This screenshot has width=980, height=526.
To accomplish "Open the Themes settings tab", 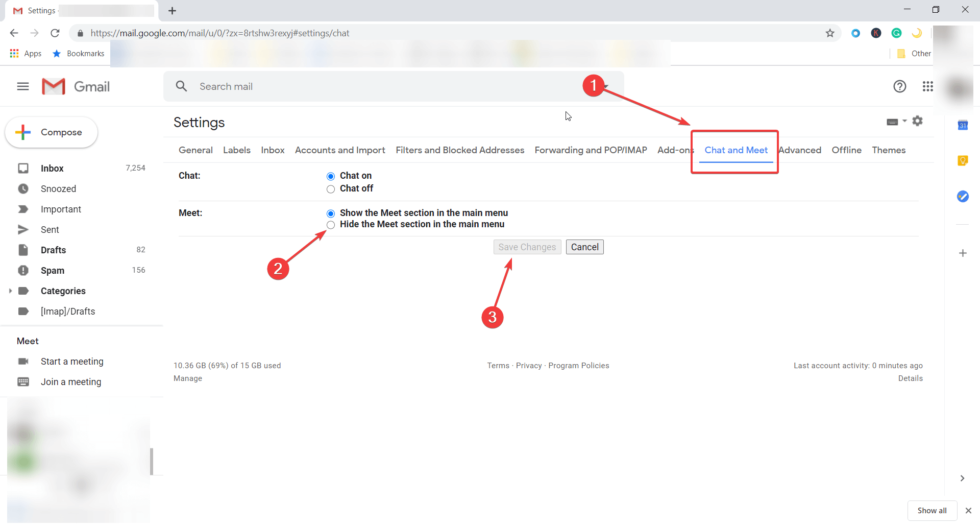I will click(889, 150).
